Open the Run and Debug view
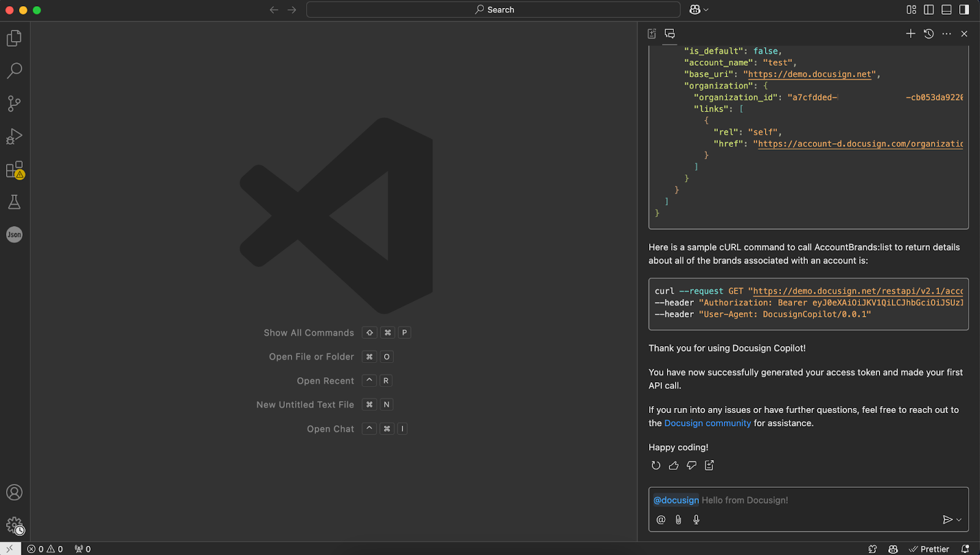 click(x=14, y=136)
